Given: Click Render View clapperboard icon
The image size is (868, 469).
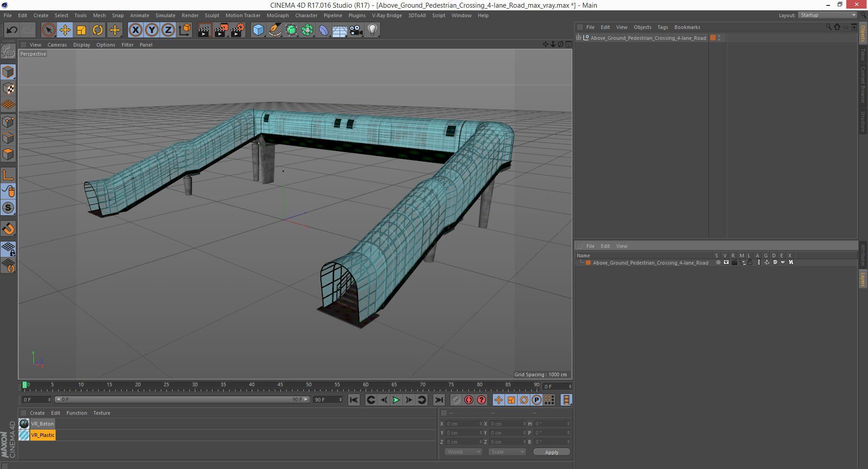Looking at the screenshot, I should (204, 30).
